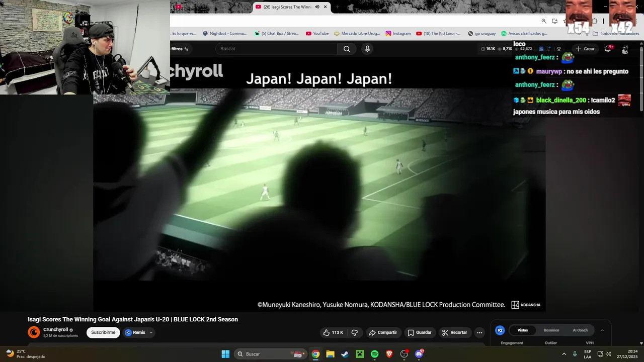Click the Remix button
The width and height of the screenshot is (644, 362).
click(x=135, y=332)
